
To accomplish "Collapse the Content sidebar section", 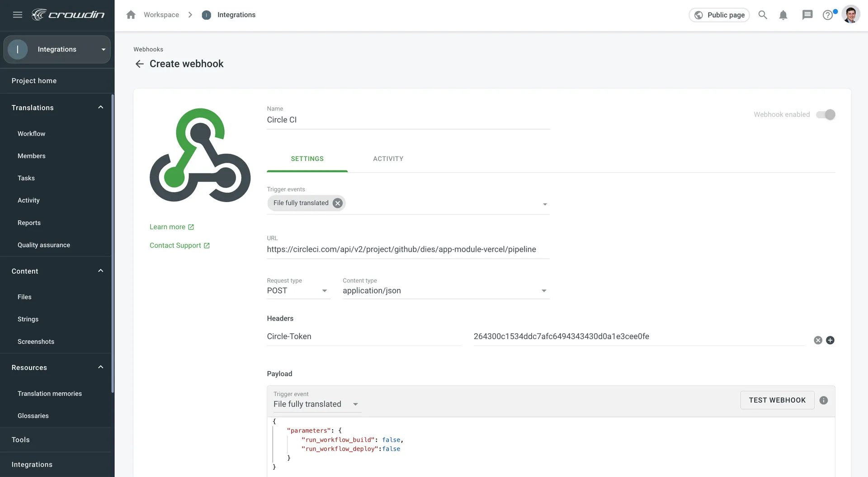I will (x=100, y=271).
